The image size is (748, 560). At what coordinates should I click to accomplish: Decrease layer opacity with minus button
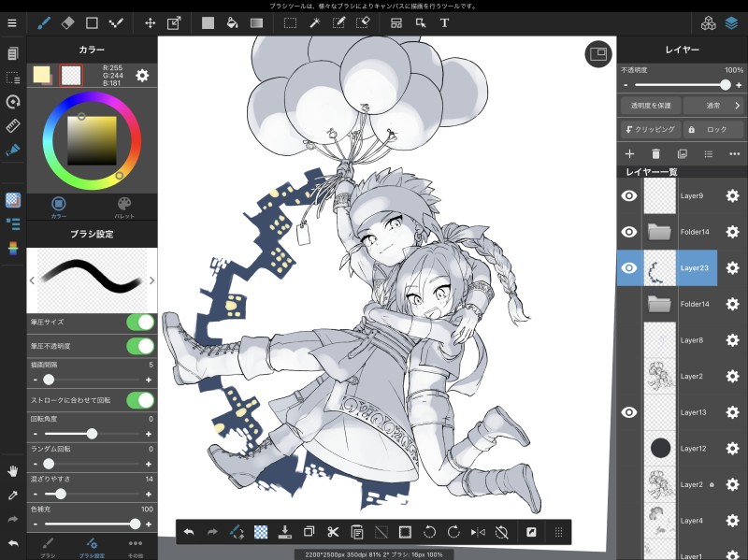[x=626, y=85]
